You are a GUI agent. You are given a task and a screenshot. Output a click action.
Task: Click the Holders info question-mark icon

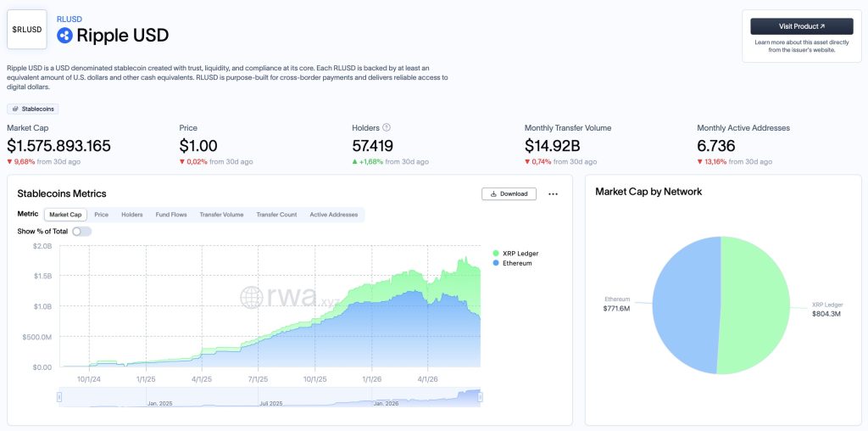coord(387,127)
